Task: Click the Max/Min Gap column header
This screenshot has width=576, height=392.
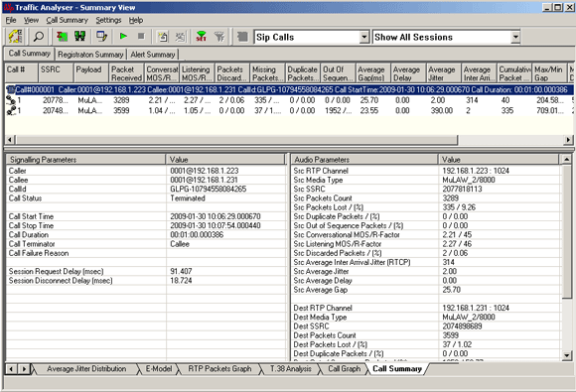Action: pyautogui.click(x=549, y=73)
